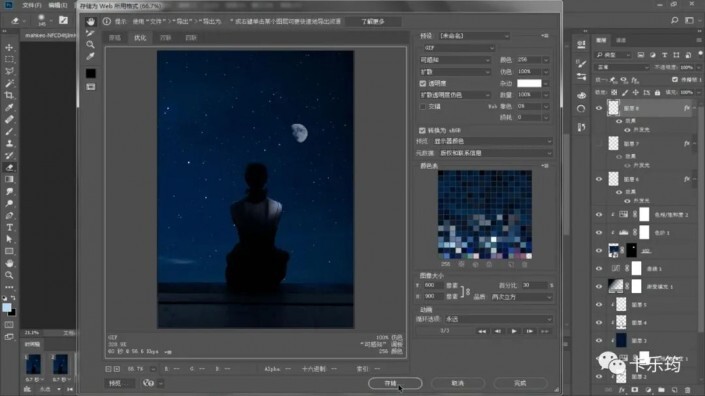This screenshot has height=396, width=705.
Task: Expand the image quality resample dropdown
Action: click(x=521, y=297)
